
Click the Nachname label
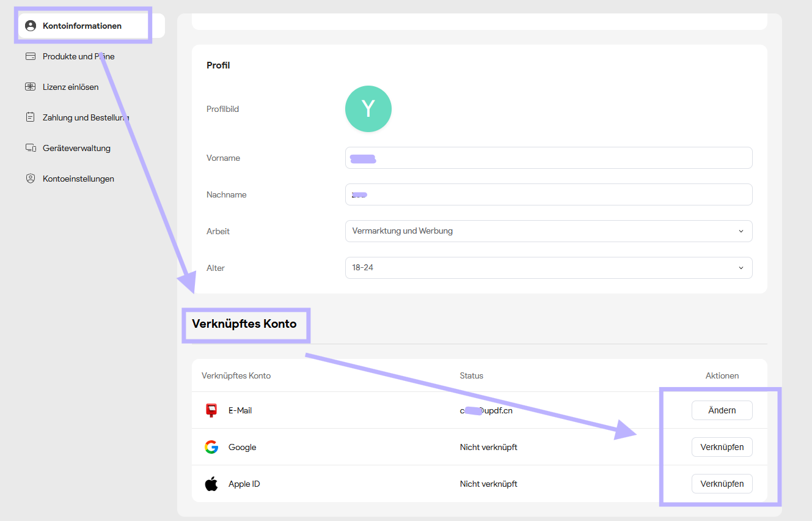227,194
